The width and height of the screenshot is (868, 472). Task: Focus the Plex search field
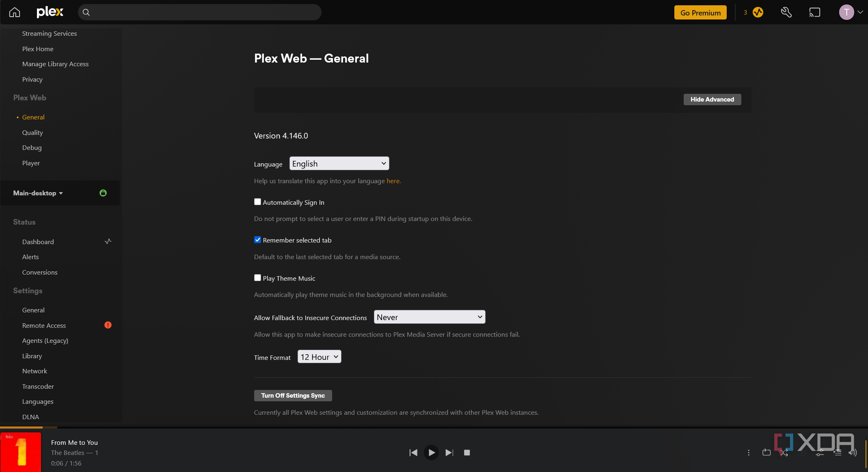point(199,12)
